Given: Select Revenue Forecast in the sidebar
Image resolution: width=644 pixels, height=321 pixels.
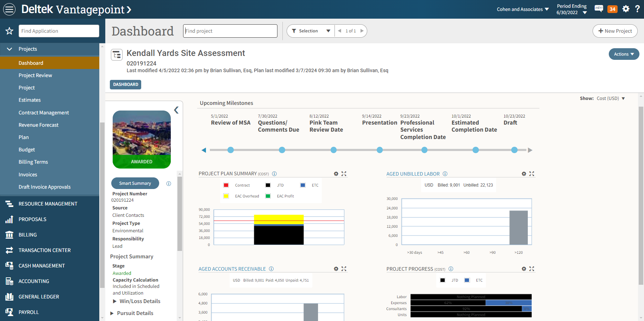Looking at the screenshot, I should 39,125.
